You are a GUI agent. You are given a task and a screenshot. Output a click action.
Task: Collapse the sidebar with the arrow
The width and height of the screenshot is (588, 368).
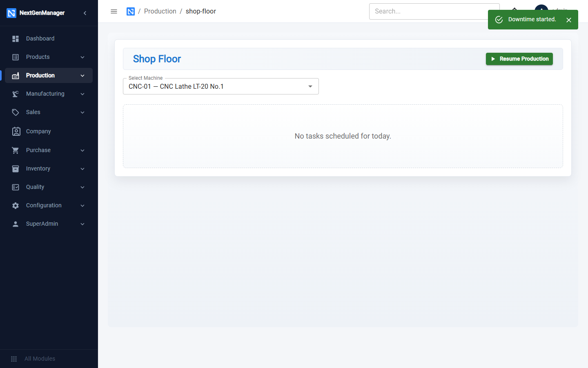[x=85, y=13]
